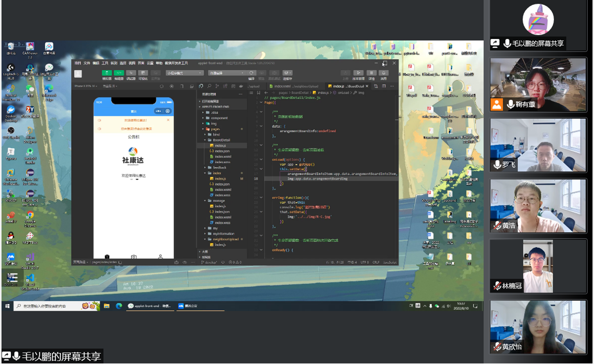Toggle the Editor (编辑器) panel button
The image size is (594, 364).
coord(119,73)
